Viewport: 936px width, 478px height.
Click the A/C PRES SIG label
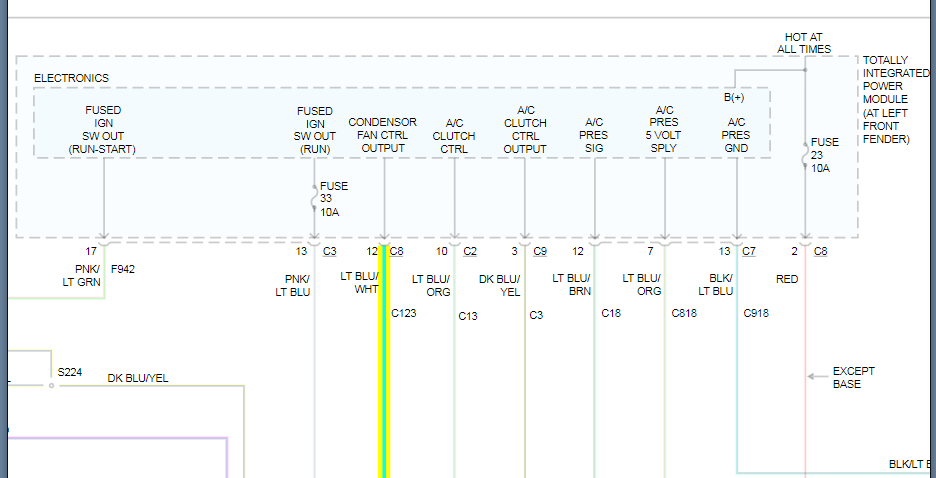[x=593, y=135]
